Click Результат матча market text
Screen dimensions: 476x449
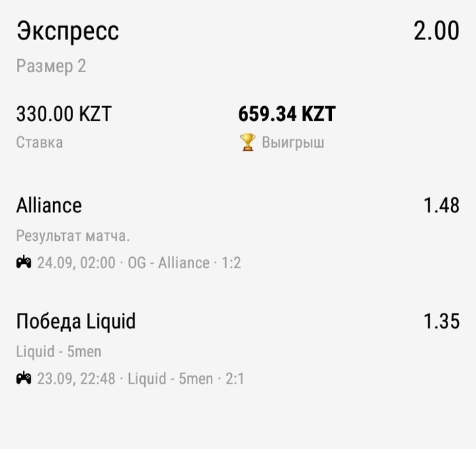click(73, 236)
